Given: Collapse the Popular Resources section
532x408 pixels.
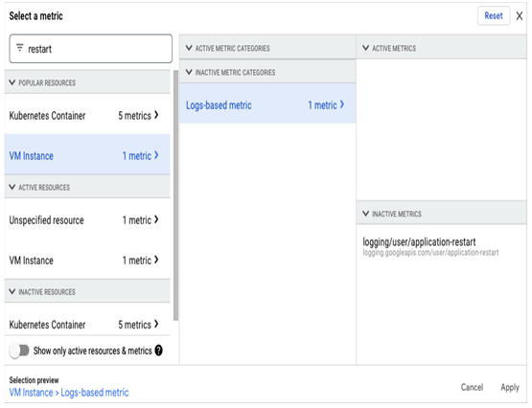Looking at the screenshot, I should tap(12, 82).
